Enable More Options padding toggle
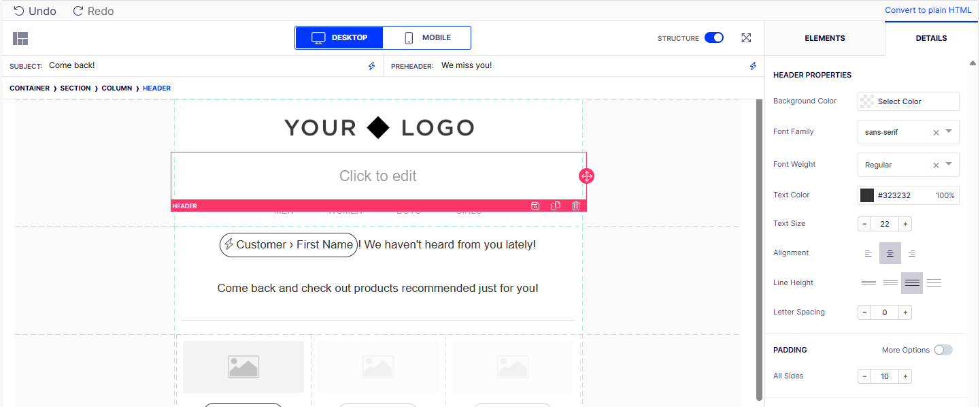Viewport: 980px width, 407px height. 943,350
